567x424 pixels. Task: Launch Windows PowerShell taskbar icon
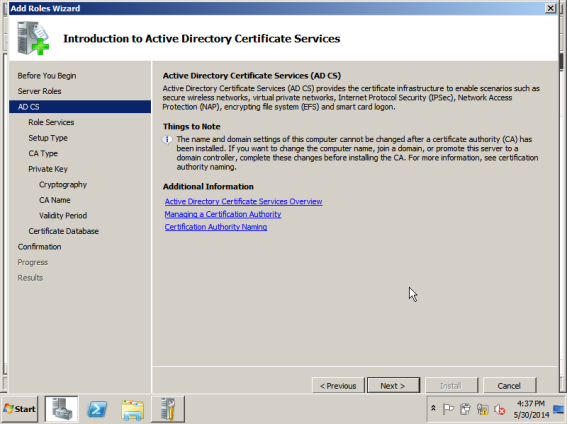(x=97, y=409)
